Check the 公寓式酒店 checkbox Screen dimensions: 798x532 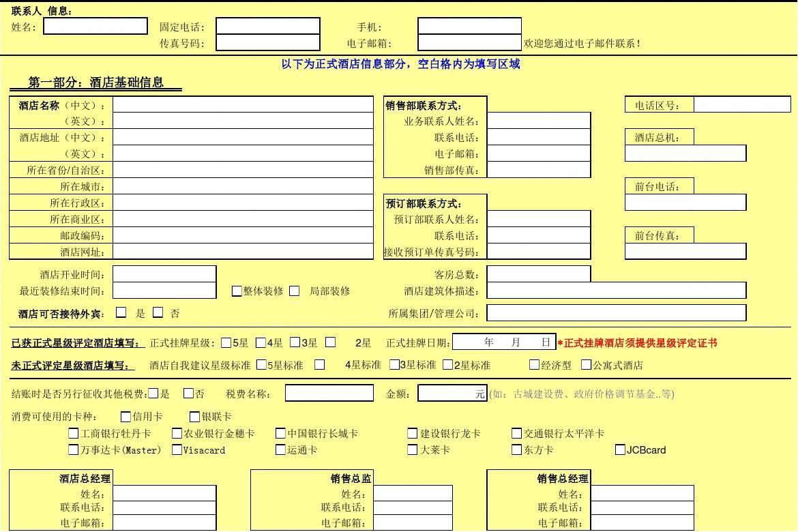click(x=587, y=364)
